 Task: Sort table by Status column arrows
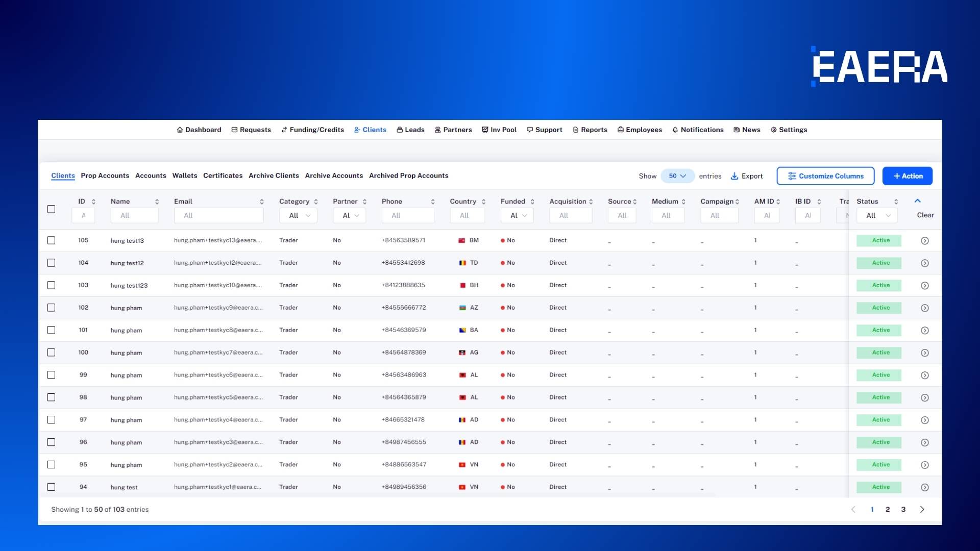896,202
